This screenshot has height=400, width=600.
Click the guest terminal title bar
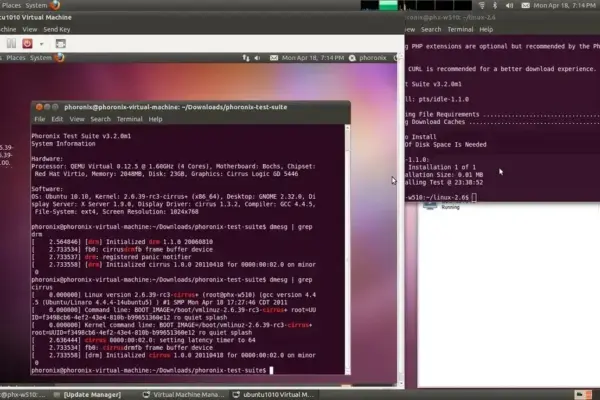click(190, 107)
